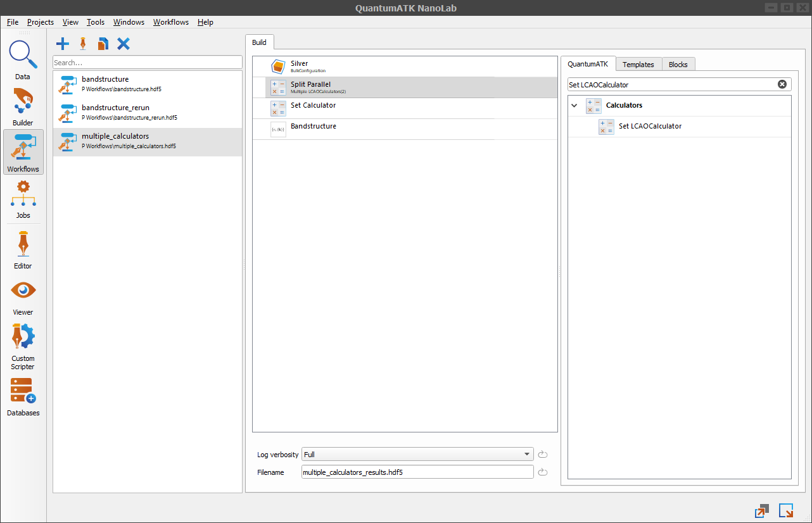812x523 pixels.
Task: Open the Tools menu
Action: click(x=96, y=22)
